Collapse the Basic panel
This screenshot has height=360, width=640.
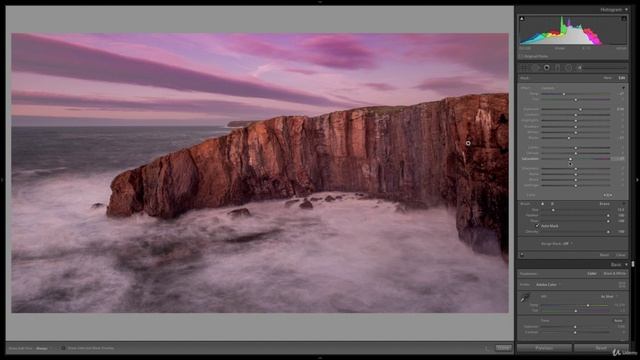point(627,264)
